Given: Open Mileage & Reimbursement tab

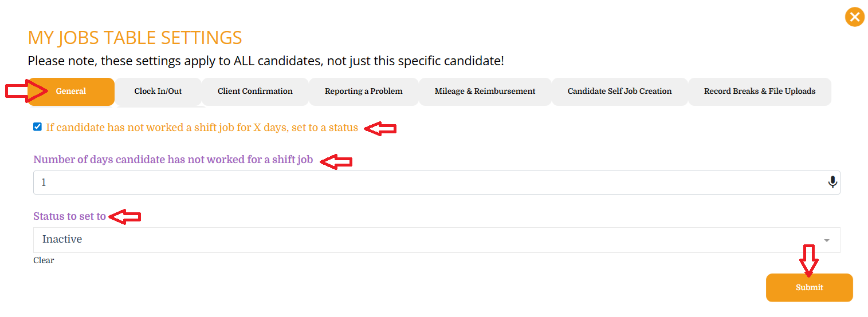Looking at the screenshot, I should click(485, 92).
